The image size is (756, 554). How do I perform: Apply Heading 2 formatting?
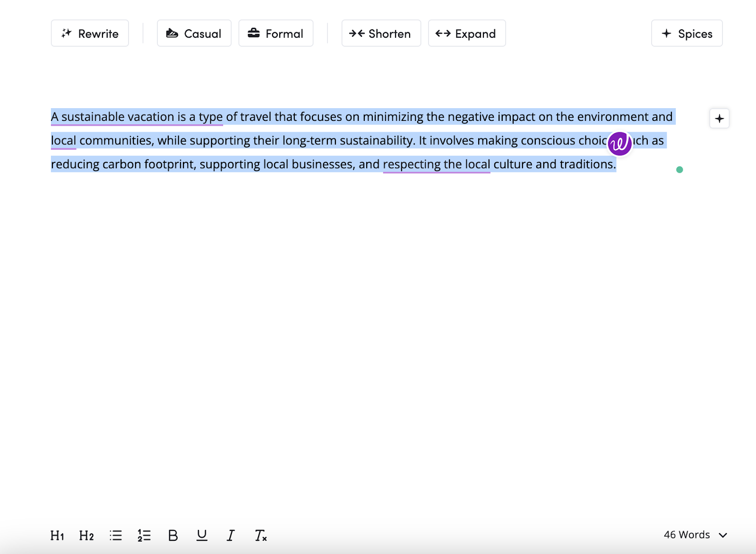(x=86, y=536)
